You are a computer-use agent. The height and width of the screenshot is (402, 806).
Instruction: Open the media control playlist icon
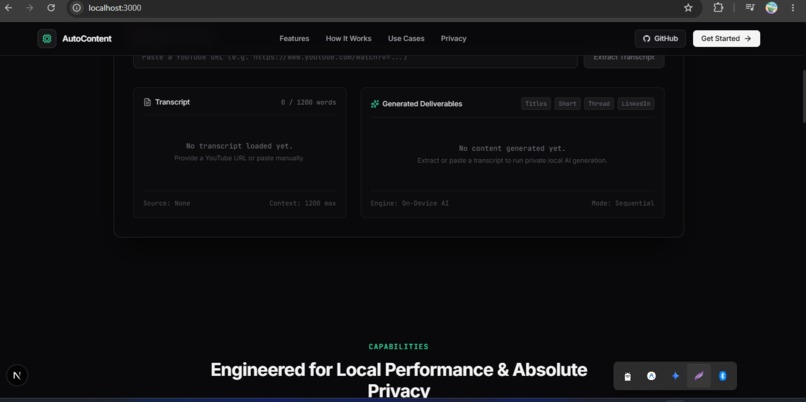(750, 8)
